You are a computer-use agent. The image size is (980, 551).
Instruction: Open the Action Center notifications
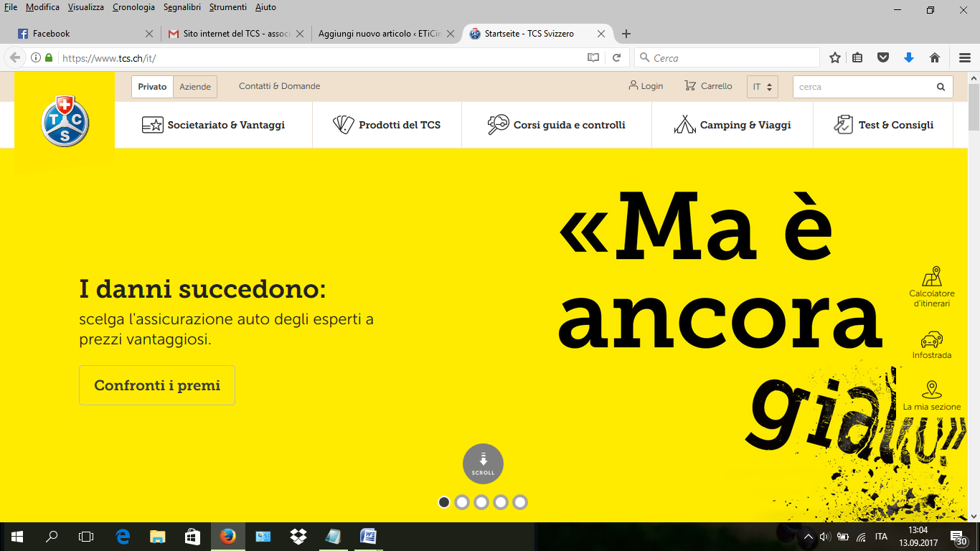click(958, 537)
